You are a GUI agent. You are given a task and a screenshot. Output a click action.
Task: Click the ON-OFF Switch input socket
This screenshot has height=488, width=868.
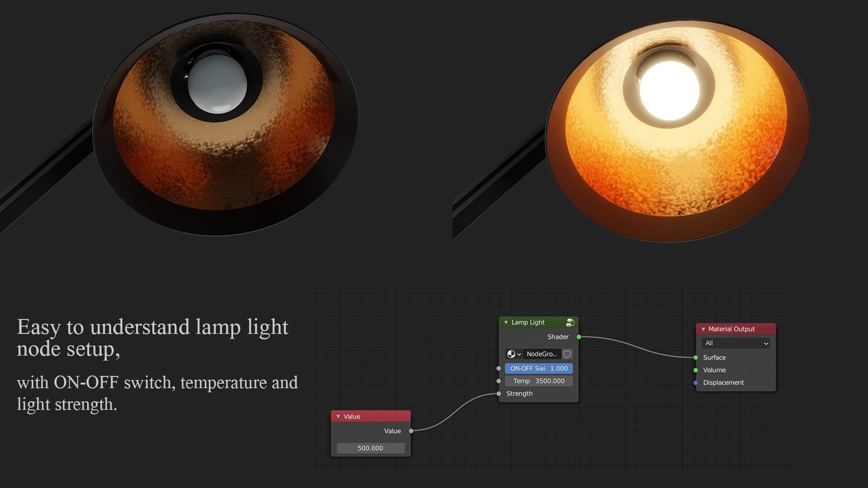pos(499,368)
